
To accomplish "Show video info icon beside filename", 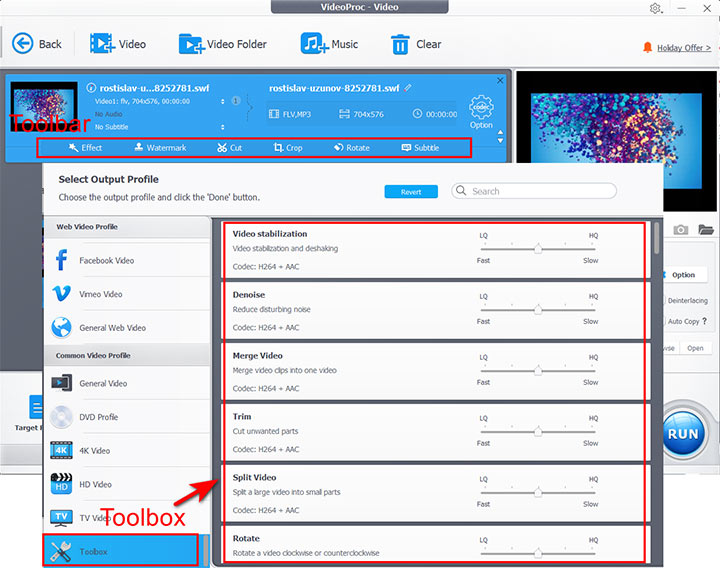I will (x=91, y=88).
